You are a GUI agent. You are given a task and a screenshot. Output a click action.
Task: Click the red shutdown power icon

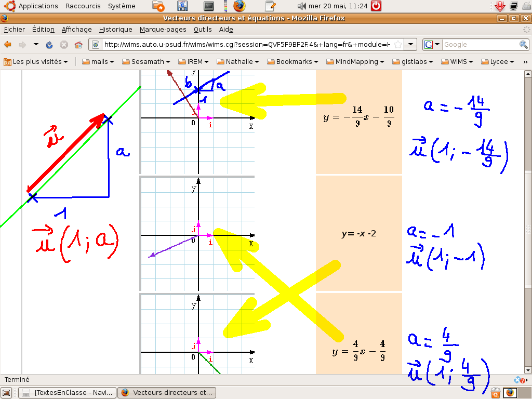376,6
